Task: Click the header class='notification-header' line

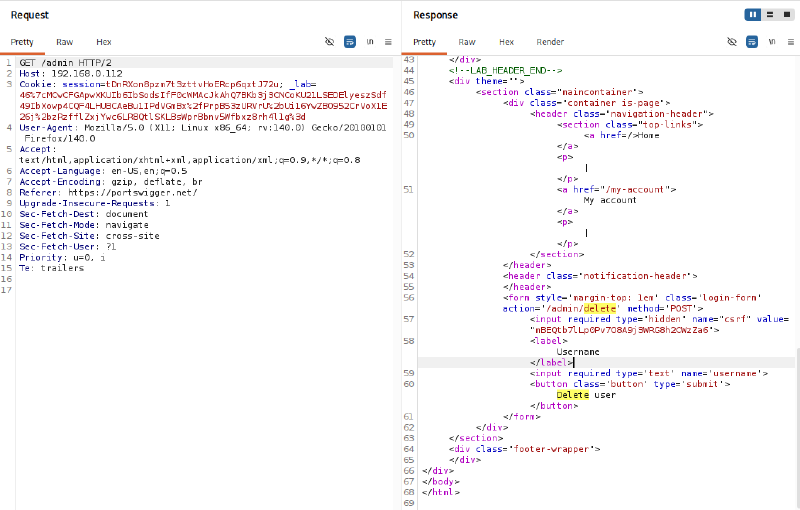Action: click(600, 276)
